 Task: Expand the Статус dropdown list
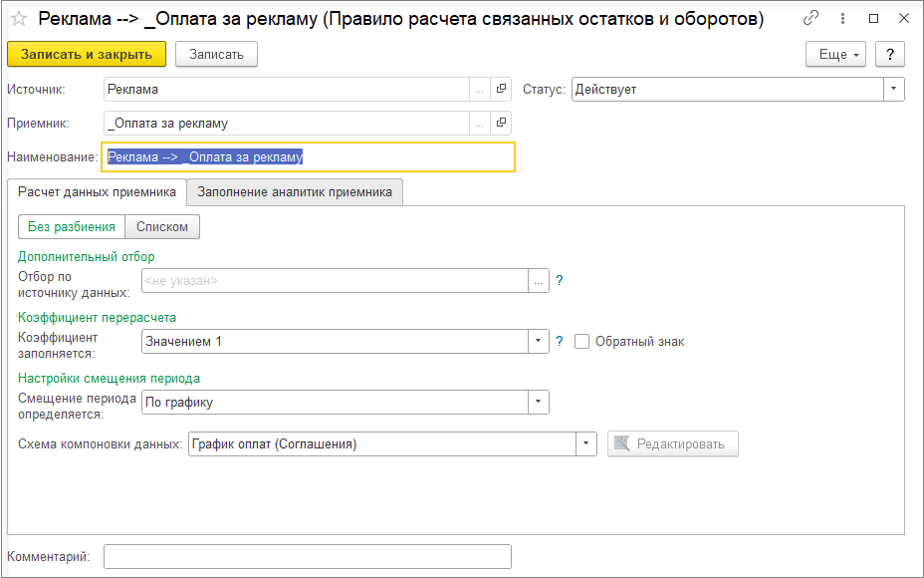point(894,90)
